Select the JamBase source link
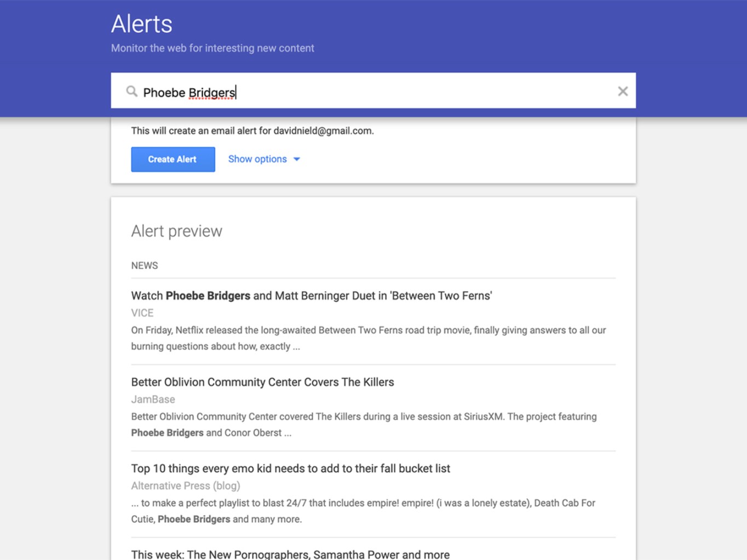 coord(153,400)
